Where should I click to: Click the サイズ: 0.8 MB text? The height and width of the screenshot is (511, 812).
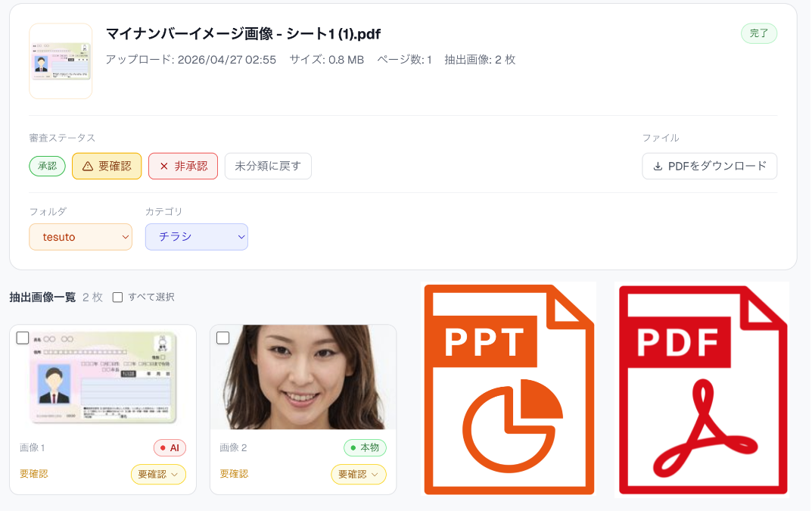click(x=327, y=60)
